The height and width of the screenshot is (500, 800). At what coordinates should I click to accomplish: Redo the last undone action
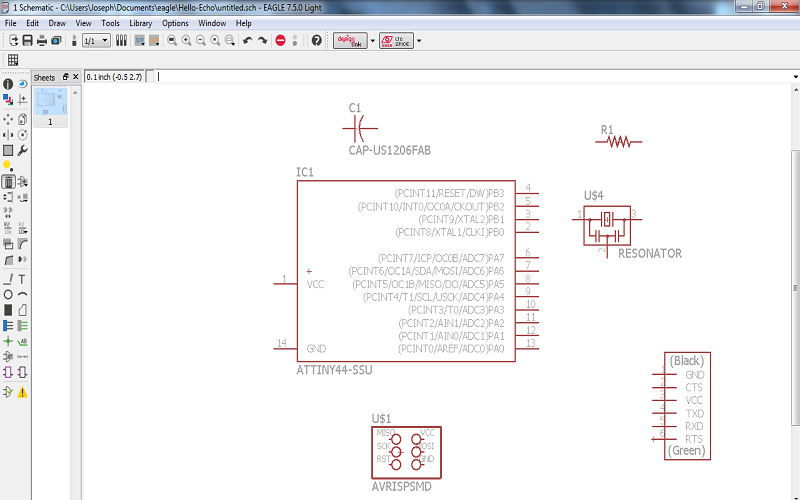pyautogui.click(x=262, y=40)
